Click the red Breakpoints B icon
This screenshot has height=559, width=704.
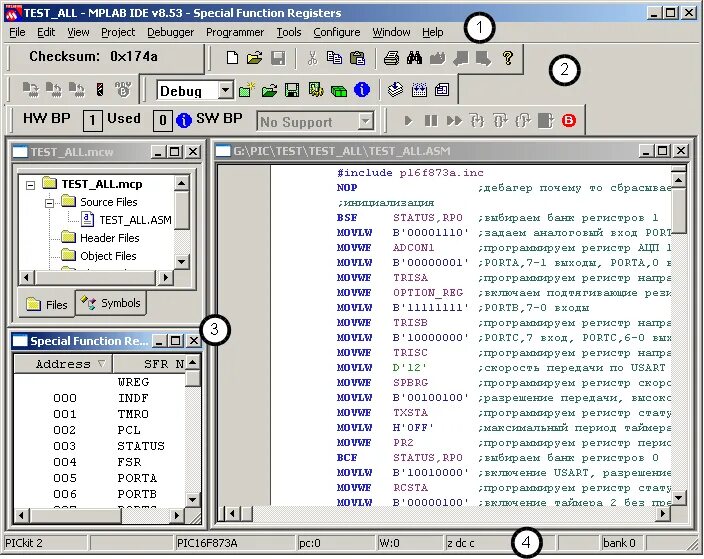569,121
